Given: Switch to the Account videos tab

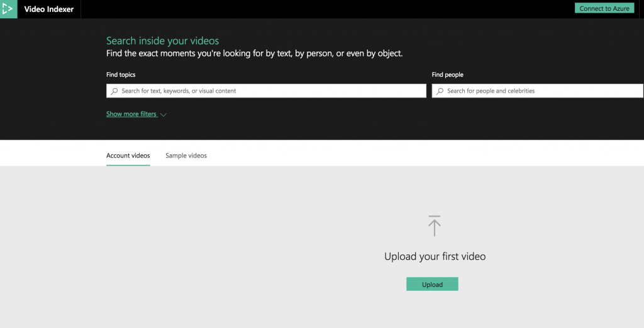Looking at the screenshot, I should (128, 156).
